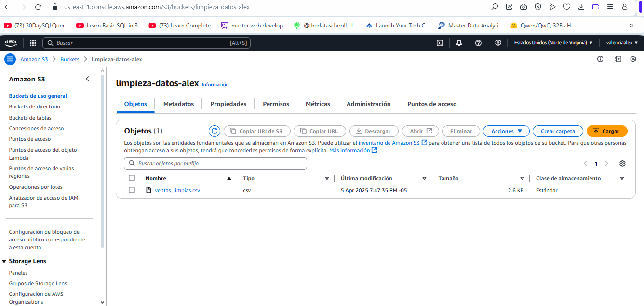Click the AWS logo home icon

[x=11, y=43]
